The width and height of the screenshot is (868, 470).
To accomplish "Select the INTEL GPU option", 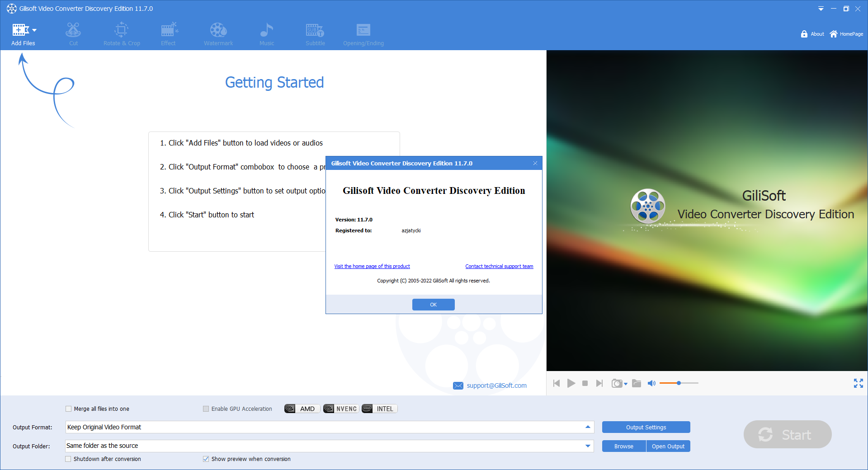I will coord(380,409).
